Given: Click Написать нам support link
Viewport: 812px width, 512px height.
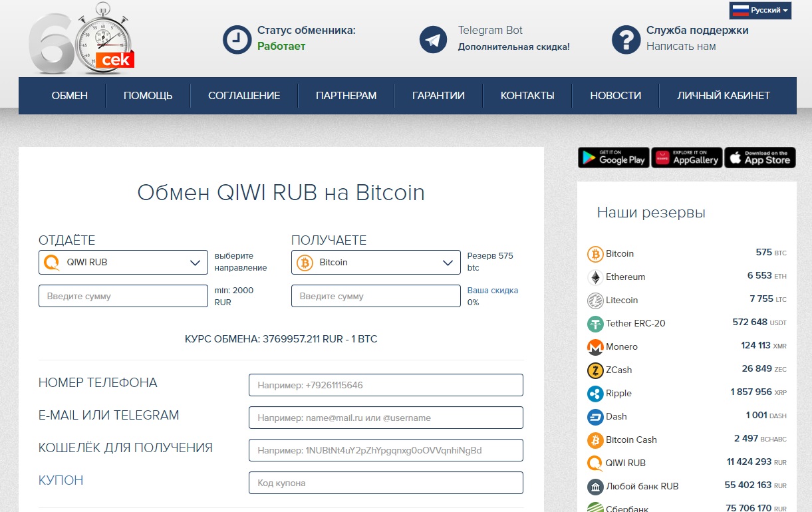Looking at the screenshot, I should tap(681, 47).
